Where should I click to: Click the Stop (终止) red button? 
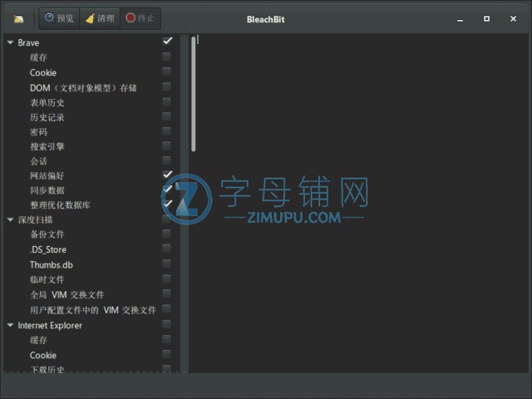[140, 18]
